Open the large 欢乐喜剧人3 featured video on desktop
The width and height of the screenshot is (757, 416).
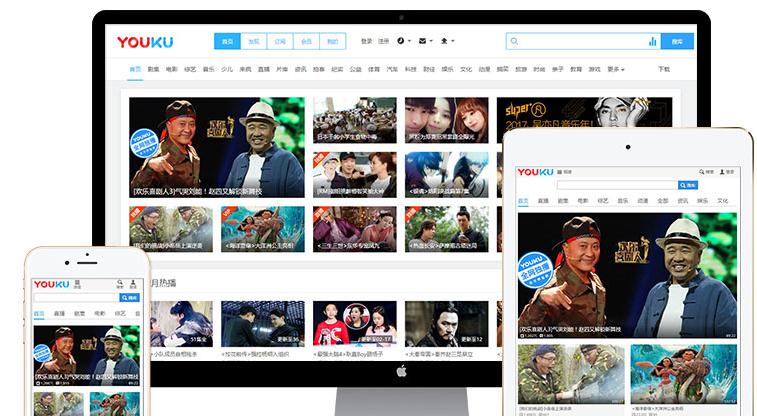(x=217, y=147)
